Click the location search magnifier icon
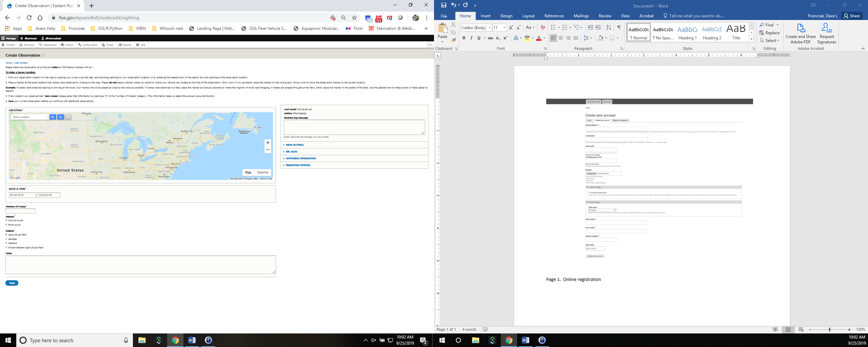Image resolution: width=868 pixels, height=347 pixels. [x=53, y=117]
